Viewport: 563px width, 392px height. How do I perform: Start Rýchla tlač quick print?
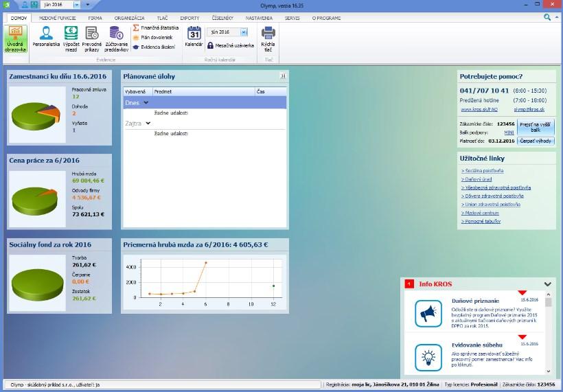pos(268,38)
